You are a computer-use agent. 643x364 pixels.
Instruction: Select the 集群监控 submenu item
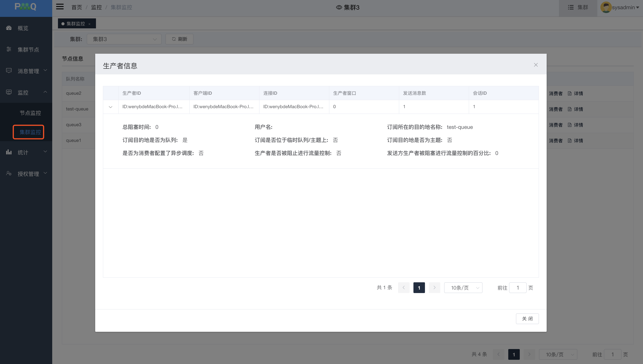30,132
